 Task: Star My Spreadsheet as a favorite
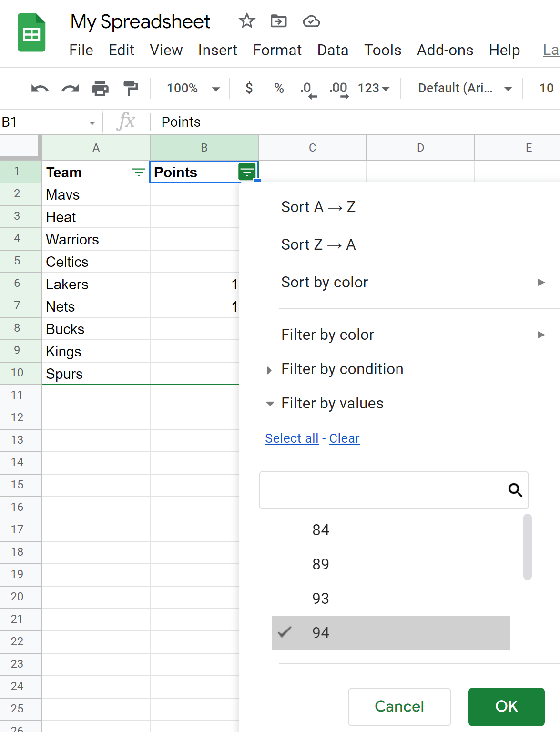click(246, 21)
